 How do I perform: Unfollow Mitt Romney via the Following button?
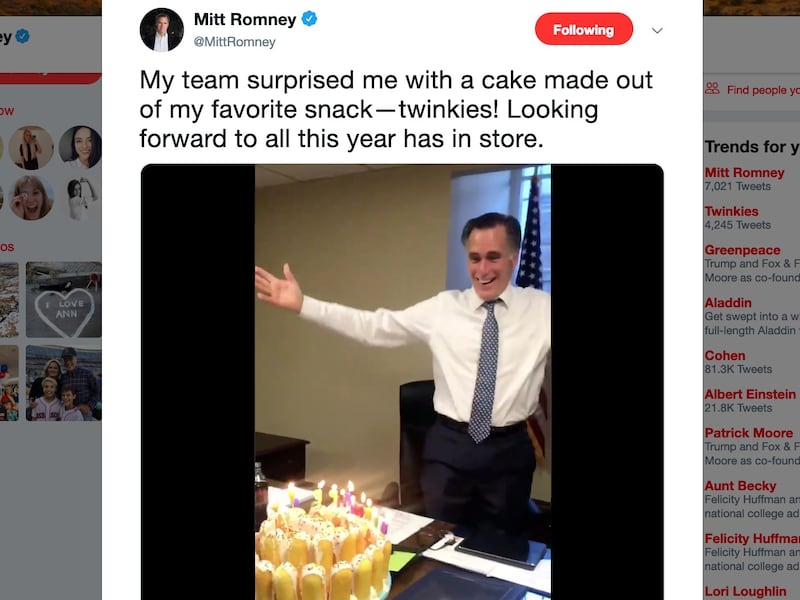(x=581, y=30)
